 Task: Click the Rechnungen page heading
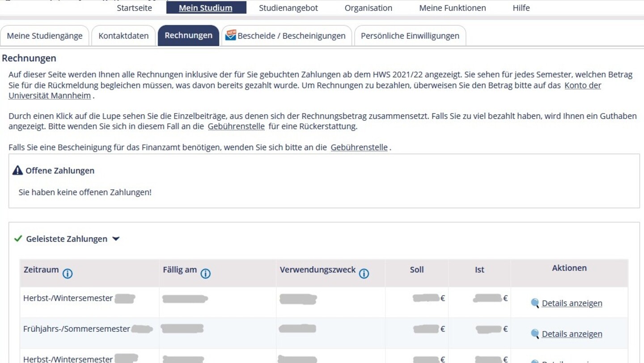pos(29,58)
